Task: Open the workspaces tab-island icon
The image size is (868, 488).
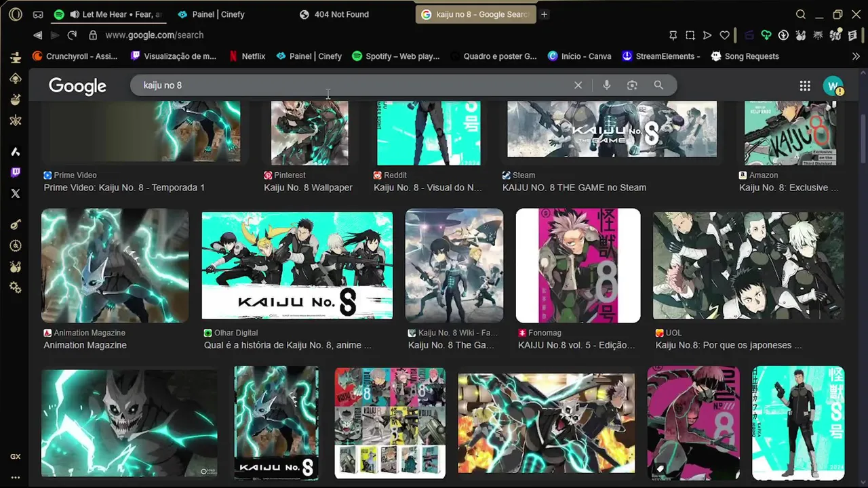Action: pyautogui.click(x=38, y=14)
